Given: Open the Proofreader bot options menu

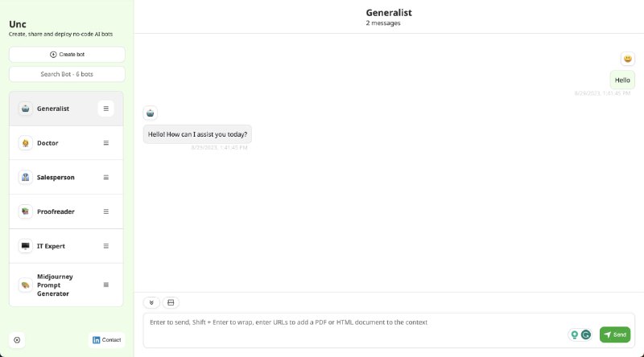Looking at the screenshot, I should (x=106, y=211).
